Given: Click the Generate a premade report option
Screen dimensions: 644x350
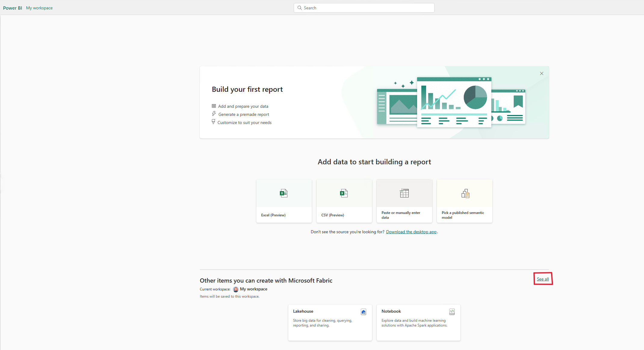Looking at the screenshot, I should pos(243,114).
